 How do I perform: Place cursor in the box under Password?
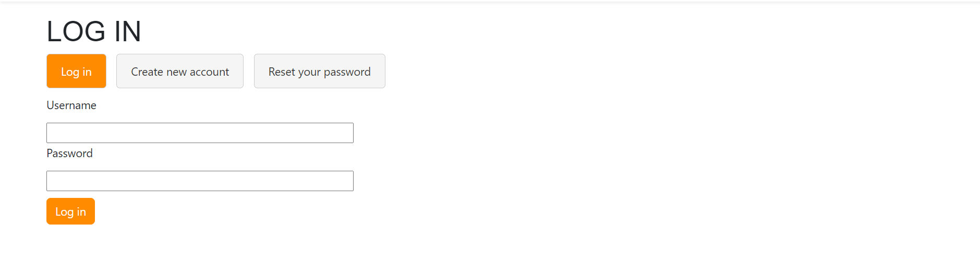pyautogui.click(x=200, y=181)
